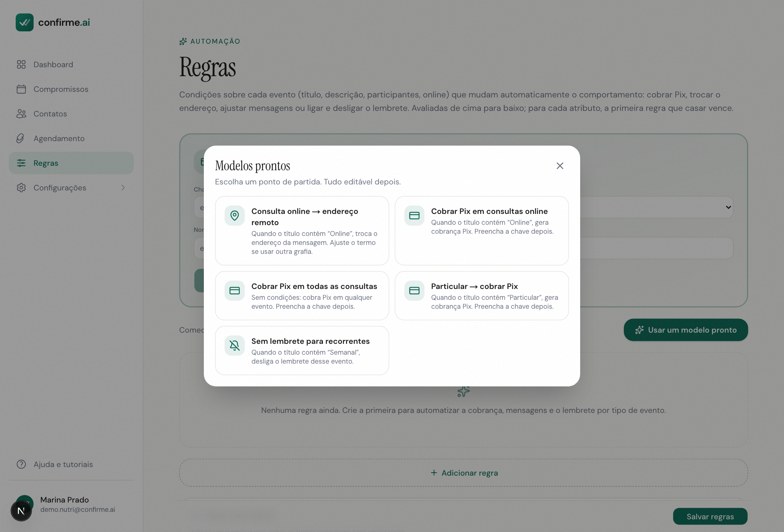Image resolution: width=784 pixels, height=532 pixels.
Task: Click the Contatos people icon
Action: (21, 114)
